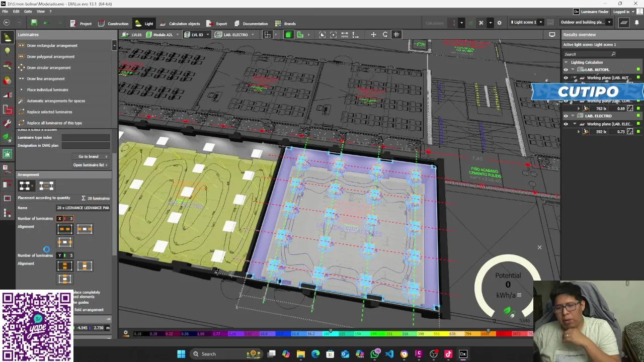The width and height of the screenshot is (644, 362).
Task: Click the move cross-arrows tool
Action: (x=373, y=35)
